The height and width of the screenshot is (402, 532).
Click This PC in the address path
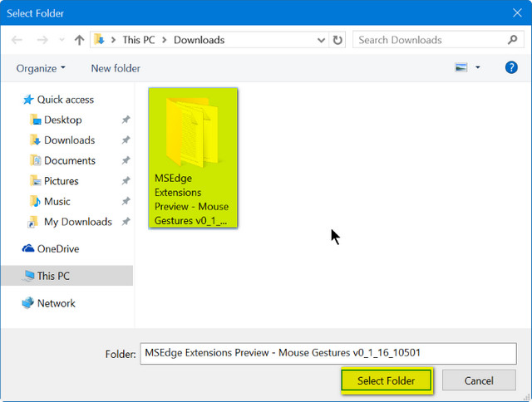(x=139, y=40)
